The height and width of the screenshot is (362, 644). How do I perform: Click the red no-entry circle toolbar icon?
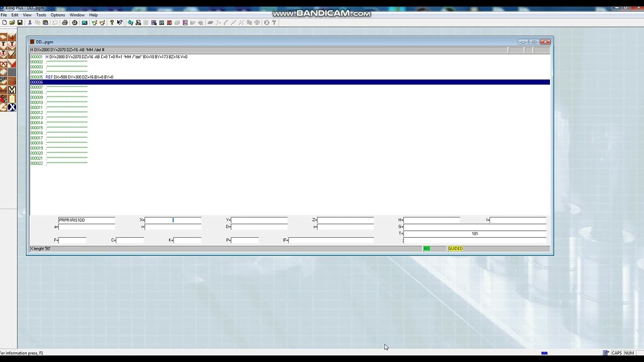click(267, 23)
